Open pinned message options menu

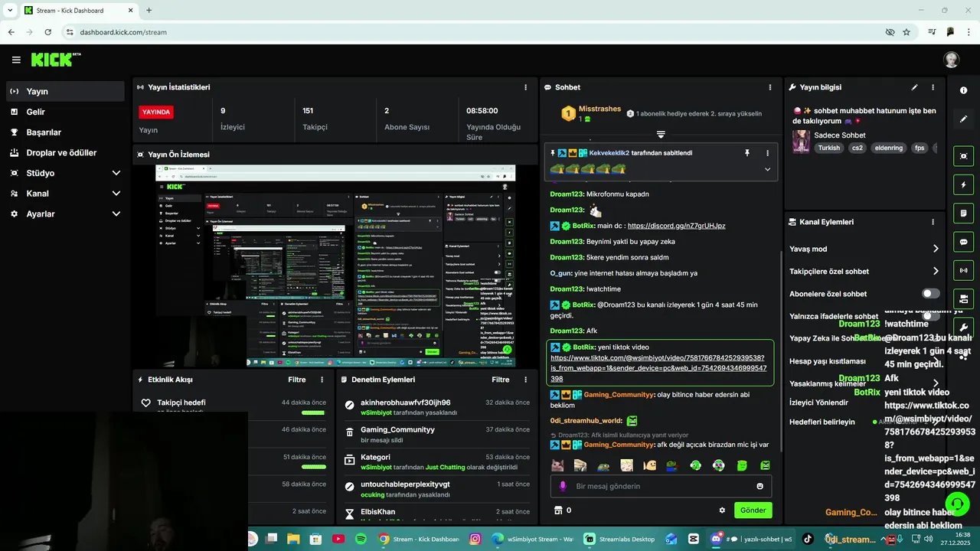point(767,153)
